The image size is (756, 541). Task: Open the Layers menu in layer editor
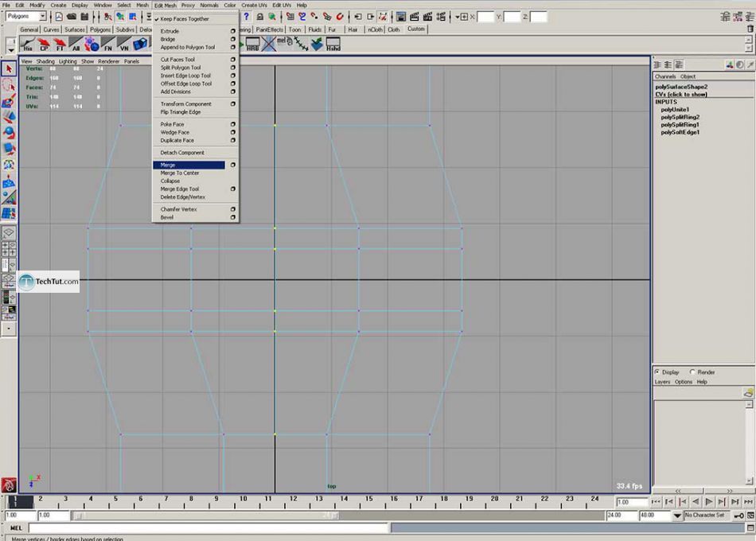[x=662, y=382]
